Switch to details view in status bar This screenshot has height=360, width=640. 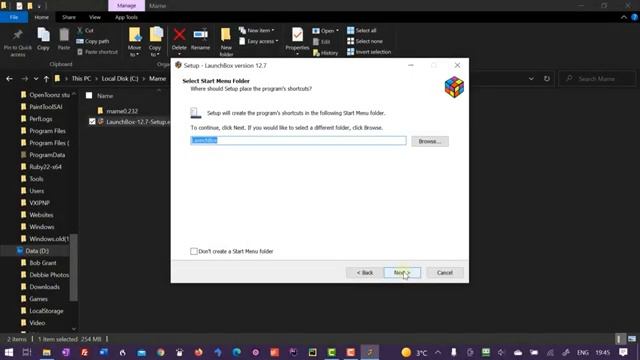[620, 339]
